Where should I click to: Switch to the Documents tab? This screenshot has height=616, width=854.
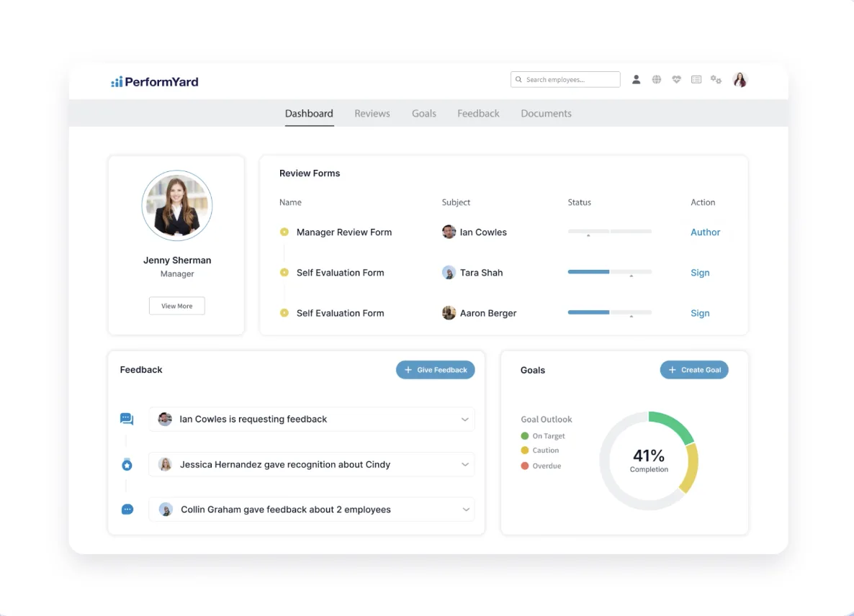546,113
